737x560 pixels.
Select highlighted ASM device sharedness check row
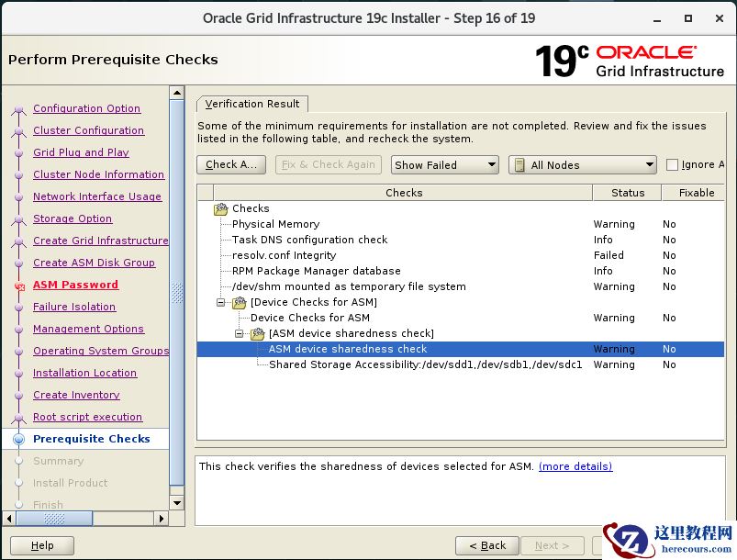[460, 349]
